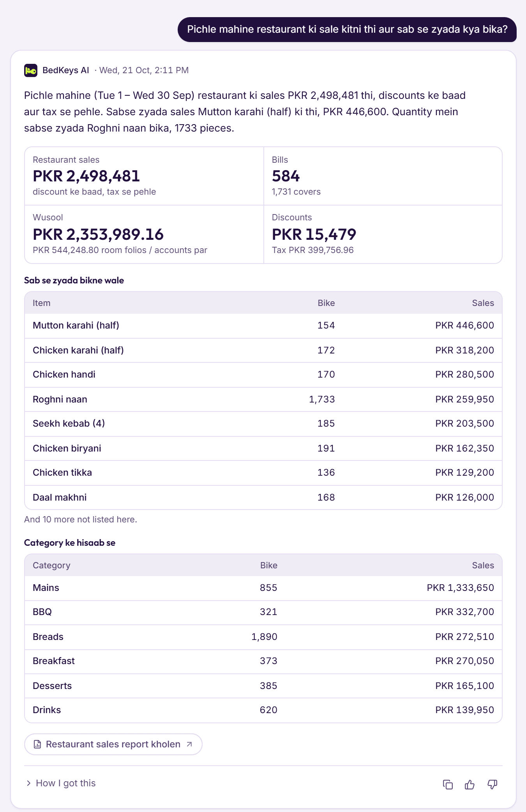Click the report document icon
Viewport: 526px width, 812px height.
(x=37, y=744)
